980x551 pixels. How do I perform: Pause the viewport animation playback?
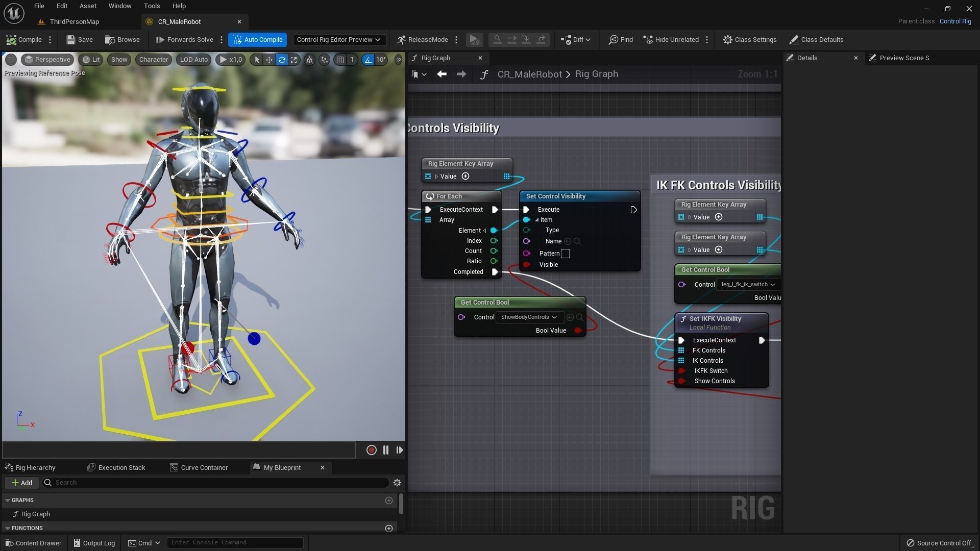point(386,450)
